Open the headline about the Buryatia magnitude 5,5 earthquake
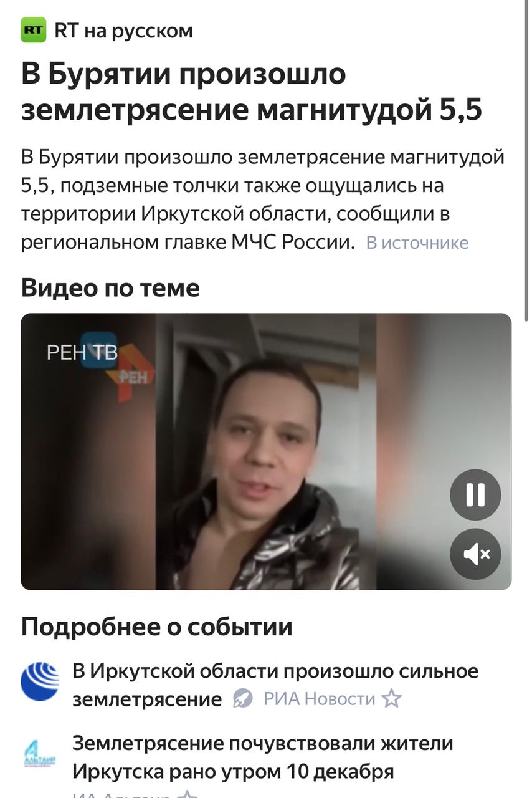 click(x=252, y=92)
